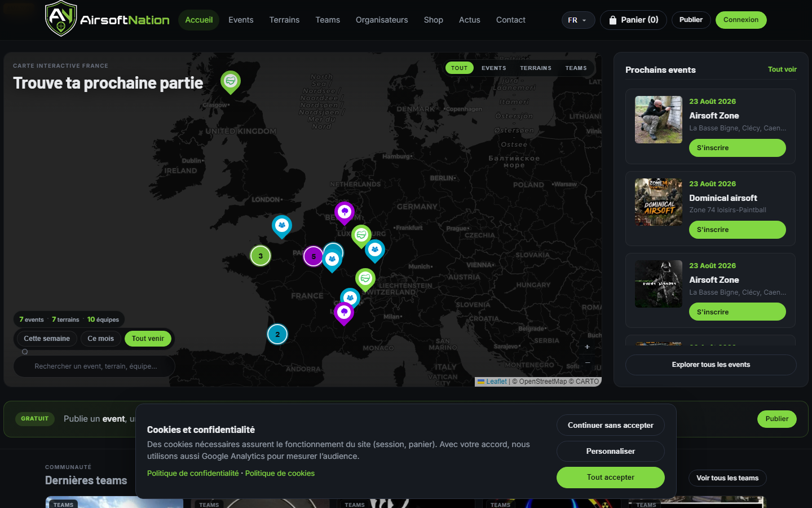Screen dimensions: 812x508
Task: Open the Contact navigation item
Action: (511, 20)
